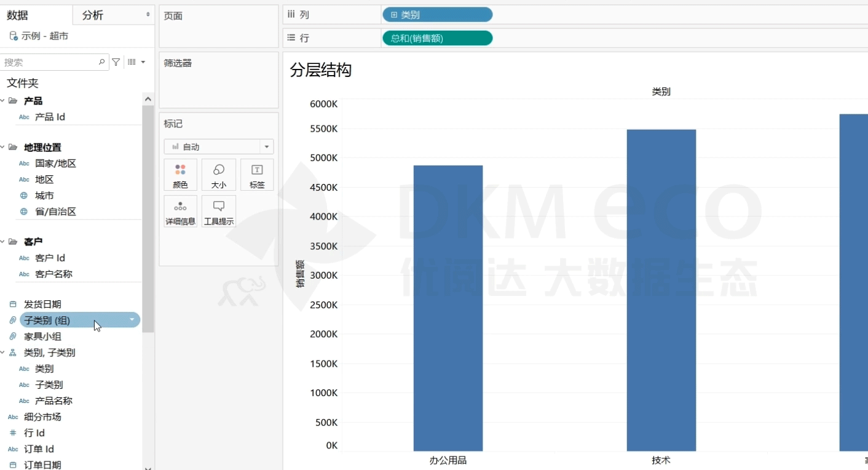The height and width of the screenshot is (470, 868).
Task: Click the Detail (详细信息) marks card
Action: coord(180,212)
